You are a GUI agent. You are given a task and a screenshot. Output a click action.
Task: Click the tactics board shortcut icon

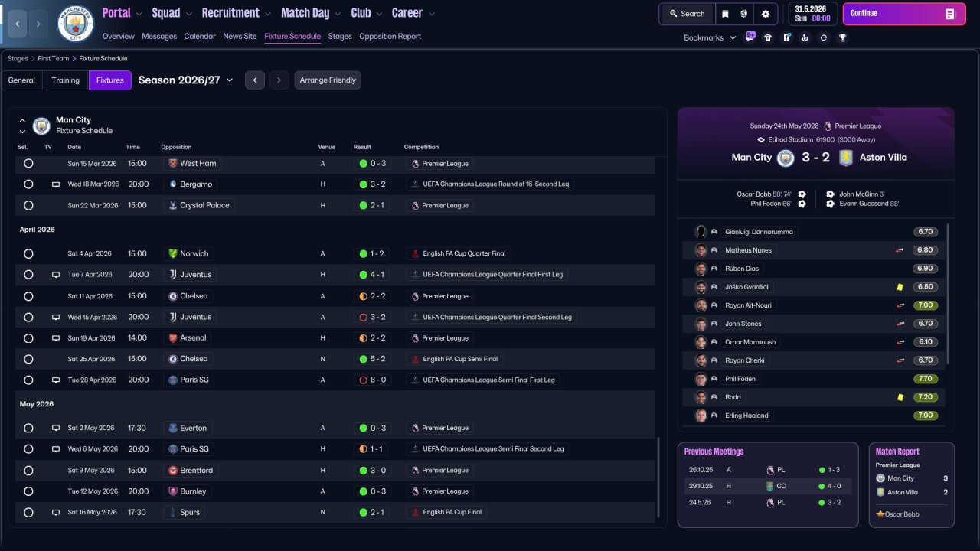(786, 37)
